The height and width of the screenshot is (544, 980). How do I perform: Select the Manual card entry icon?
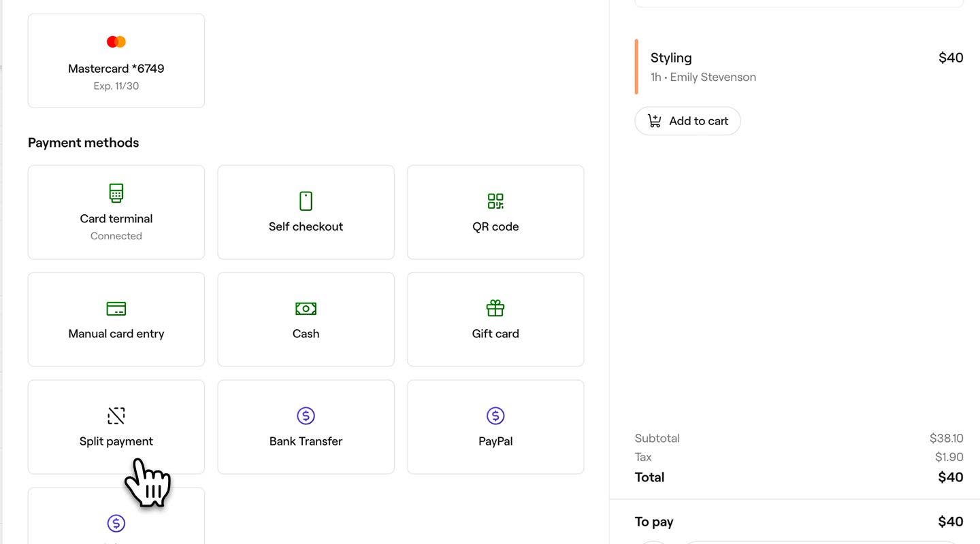pos(116,309)
